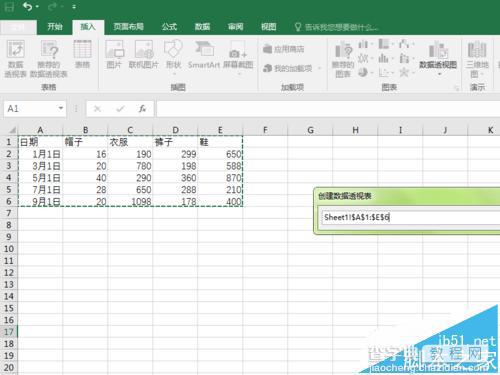Screen dimensions: 500x375
Task: Click the Undo arrow icon
Action: pyautogui.click(x=28, y=6)
